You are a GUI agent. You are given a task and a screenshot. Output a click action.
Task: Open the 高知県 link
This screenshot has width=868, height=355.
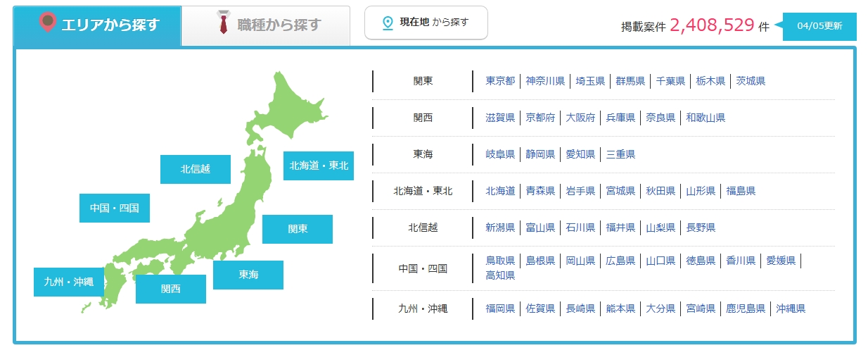point(500,275)
